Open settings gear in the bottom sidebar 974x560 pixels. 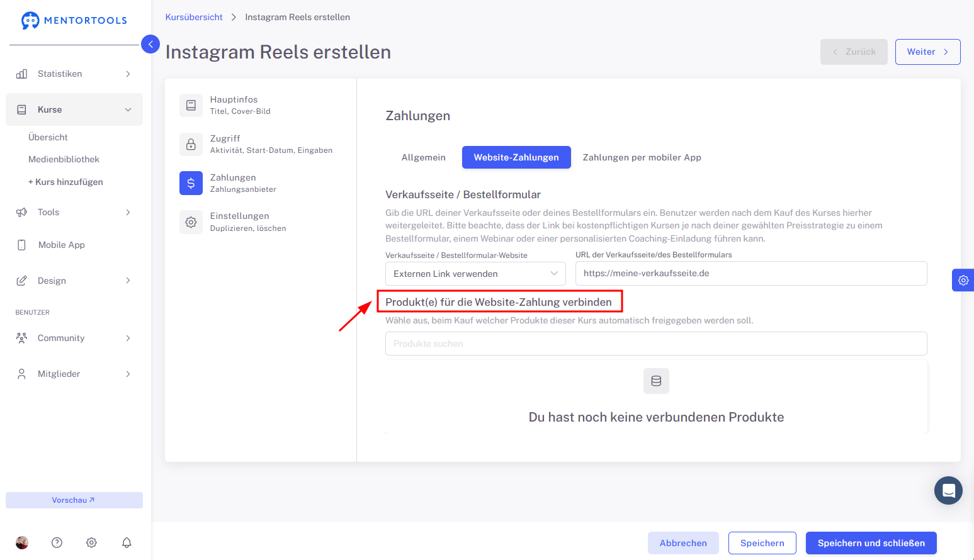coord(91,542)
